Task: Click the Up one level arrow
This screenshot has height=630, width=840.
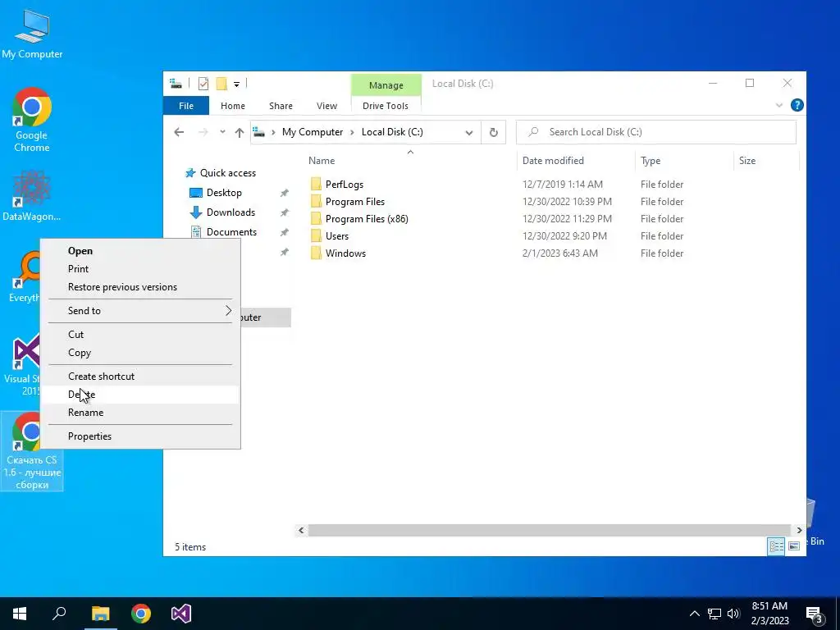Action: click(239, 132)
